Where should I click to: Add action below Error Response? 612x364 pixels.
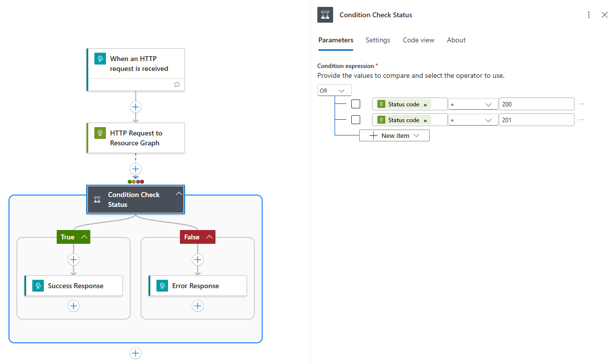pyautogui.click(x=198, y=306)
